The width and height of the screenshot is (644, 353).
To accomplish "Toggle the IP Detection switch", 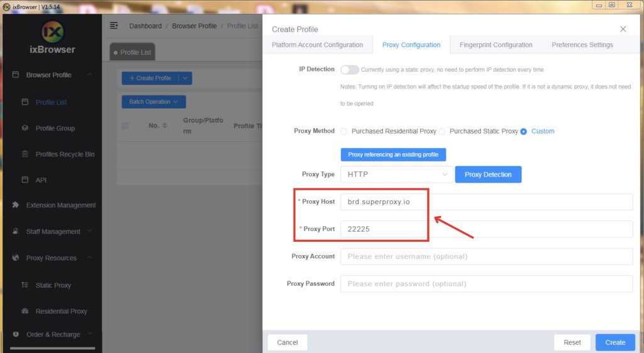I will pos(350,70).
